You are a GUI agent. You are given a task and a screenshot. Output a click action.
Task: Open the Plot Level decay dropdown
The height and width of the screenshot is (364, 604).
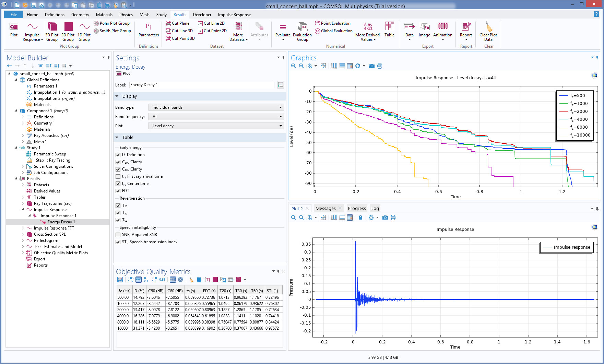pyautogui.click(x=216, y=126)
